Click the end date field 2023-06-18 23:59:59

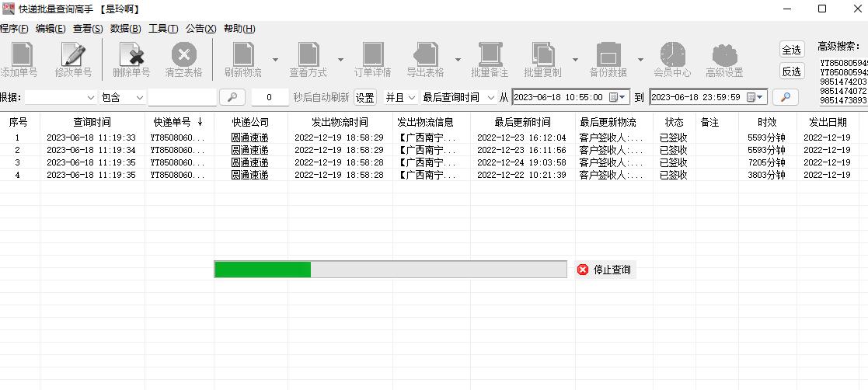pyautogui.click(x=709, y=97)
